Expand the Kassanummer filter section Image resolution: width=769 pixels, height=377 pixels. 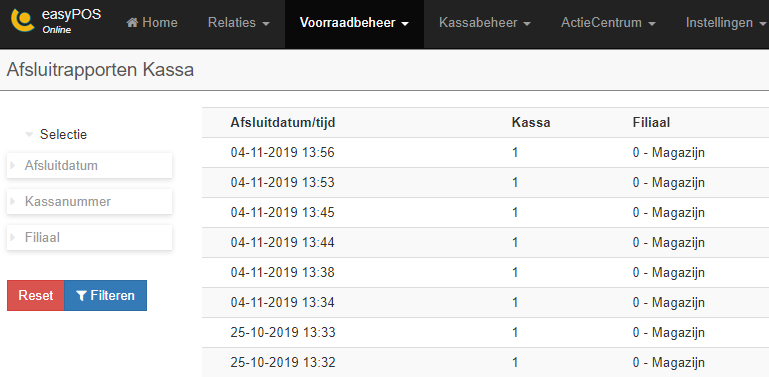click(89, 201)
